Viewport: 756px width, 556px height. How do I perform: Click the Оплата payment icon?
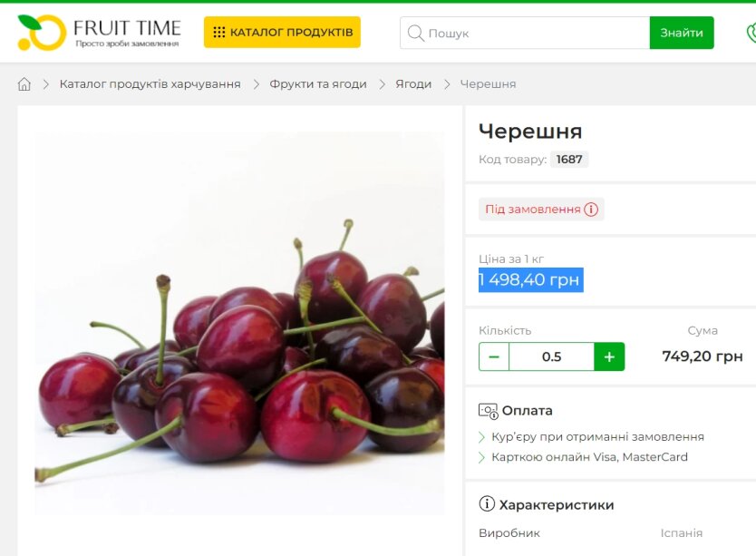pyautogui.click(x=488, y=411)
